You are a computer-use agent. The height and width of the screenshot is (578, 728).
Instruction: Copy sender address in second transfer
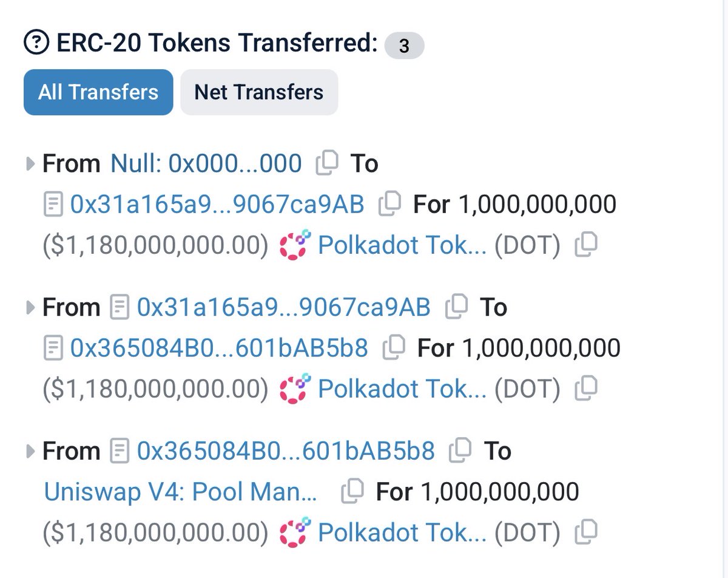tap(456, 307)
